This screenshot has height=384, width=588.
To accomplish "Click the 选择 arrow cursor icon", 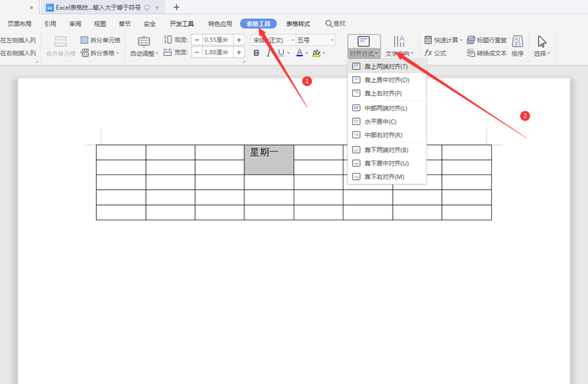I will point(542,41).
